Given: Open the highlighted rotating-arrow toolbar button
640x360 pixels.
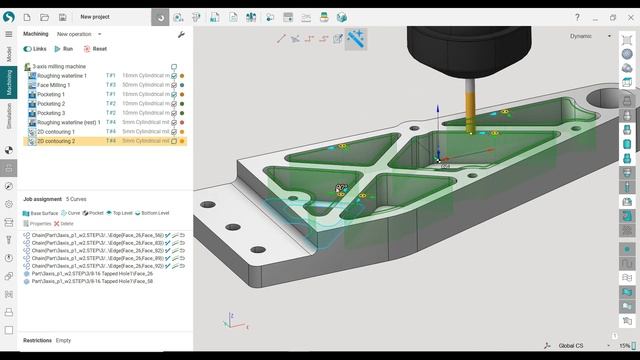Looking at the screenshot, I should [160, 17].
